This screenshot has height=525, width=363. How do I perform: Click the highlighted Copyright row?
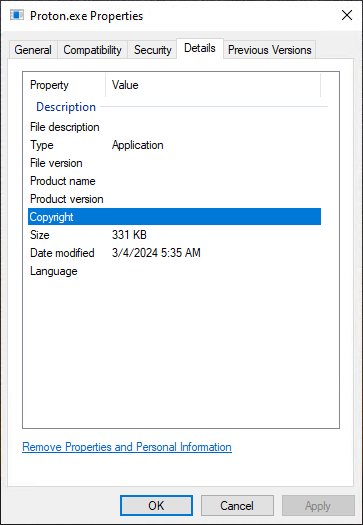[174, 217]
